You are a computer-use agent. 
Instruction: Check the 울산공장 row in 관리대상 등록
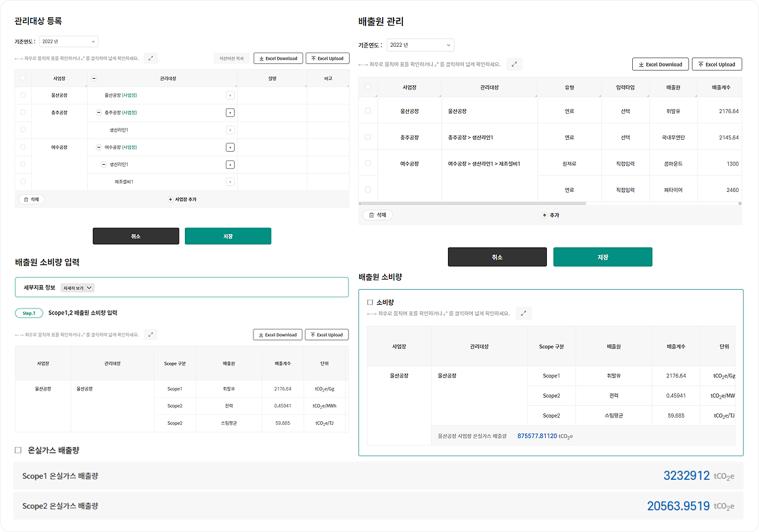(x=23, y=95)
